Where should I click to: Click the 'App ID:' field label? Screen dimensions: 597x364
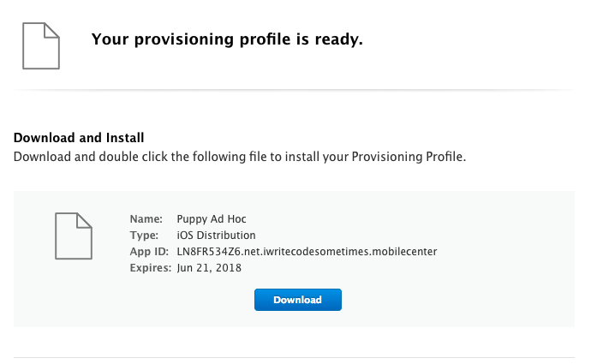click(x=149, y=252)
